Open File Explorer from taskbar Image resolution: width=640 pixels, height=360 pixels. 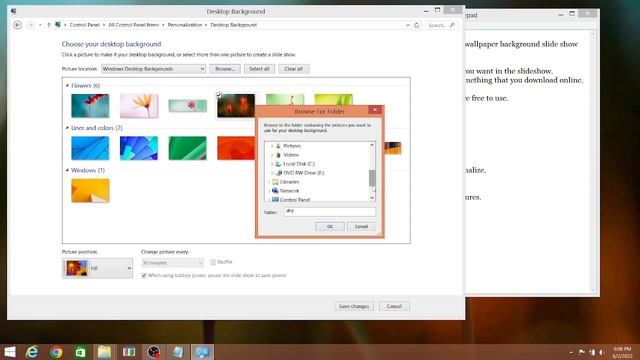coord(104,352)
